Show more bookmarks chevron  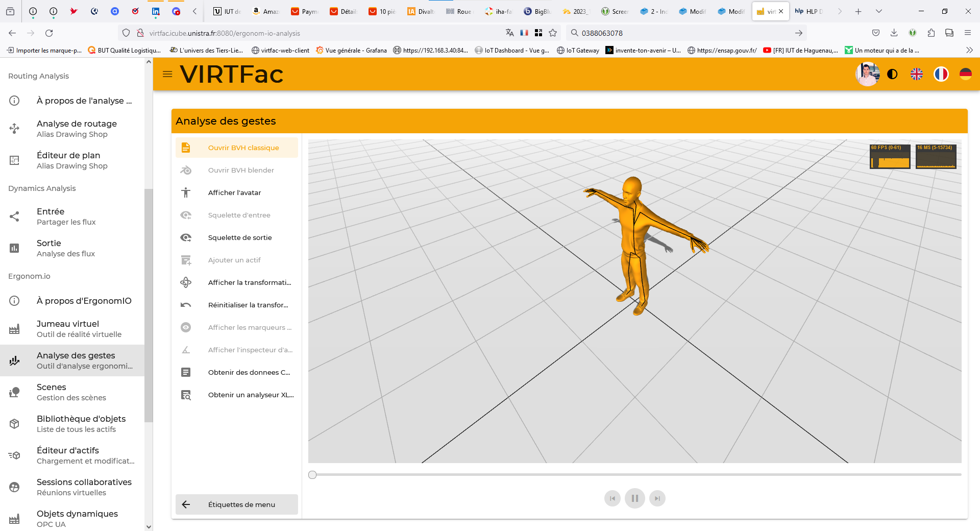coord(969,50)
